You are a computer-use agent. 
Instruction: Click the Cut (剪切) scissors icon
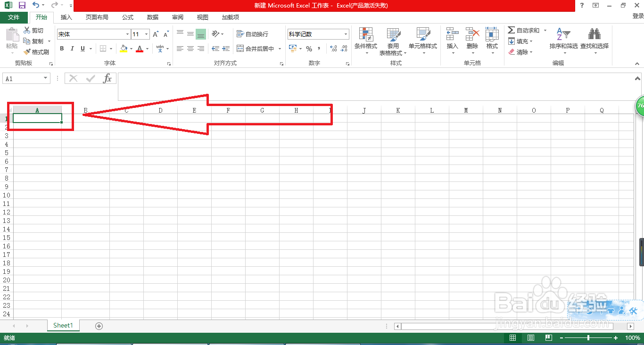27,30
